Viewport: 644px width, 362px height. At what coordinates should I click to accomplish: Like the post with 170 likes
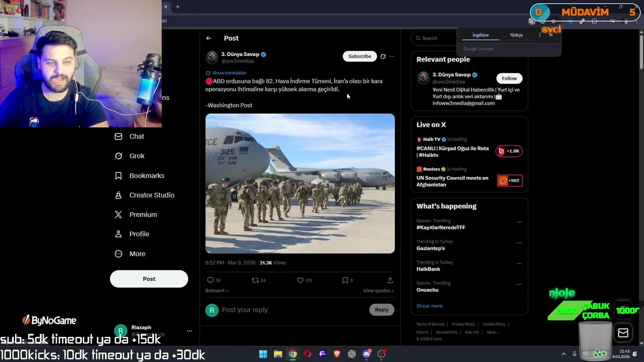tap(300, 280)
